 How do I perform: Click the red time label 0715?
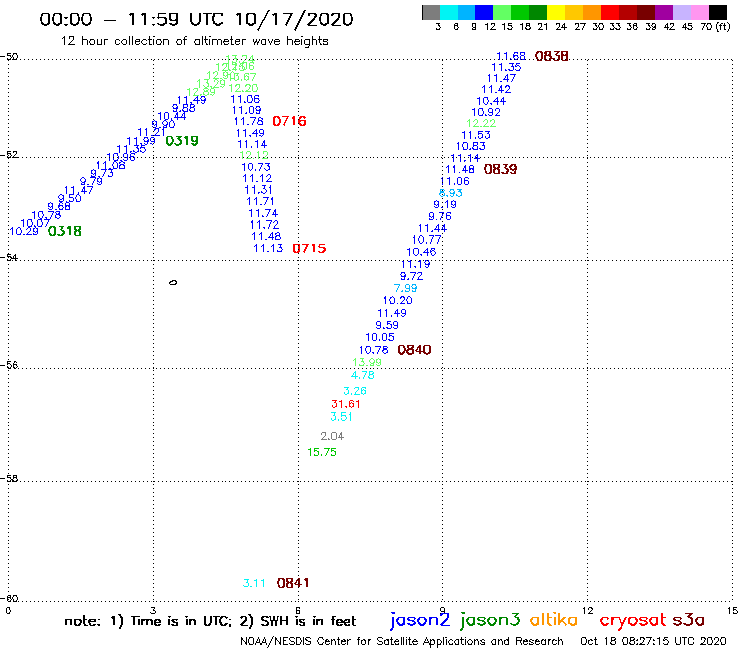(x=310, y=248)
